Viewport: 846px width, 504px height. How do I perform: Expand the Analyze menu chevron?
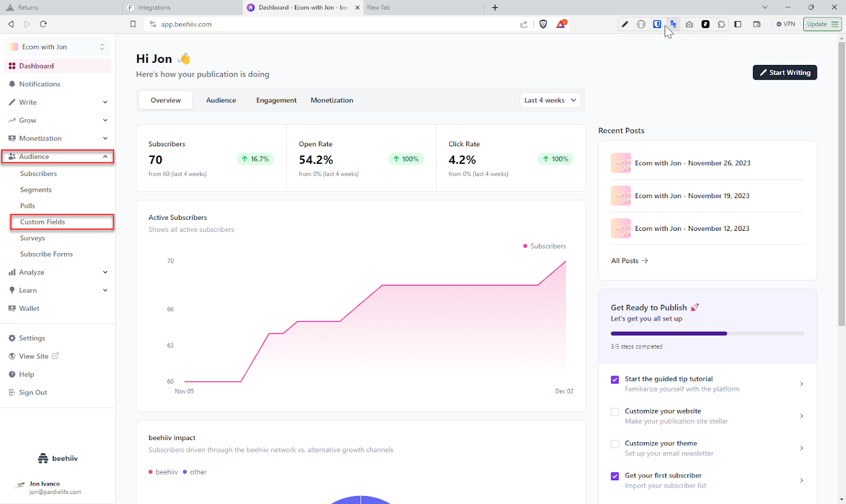tap(105, 272)
